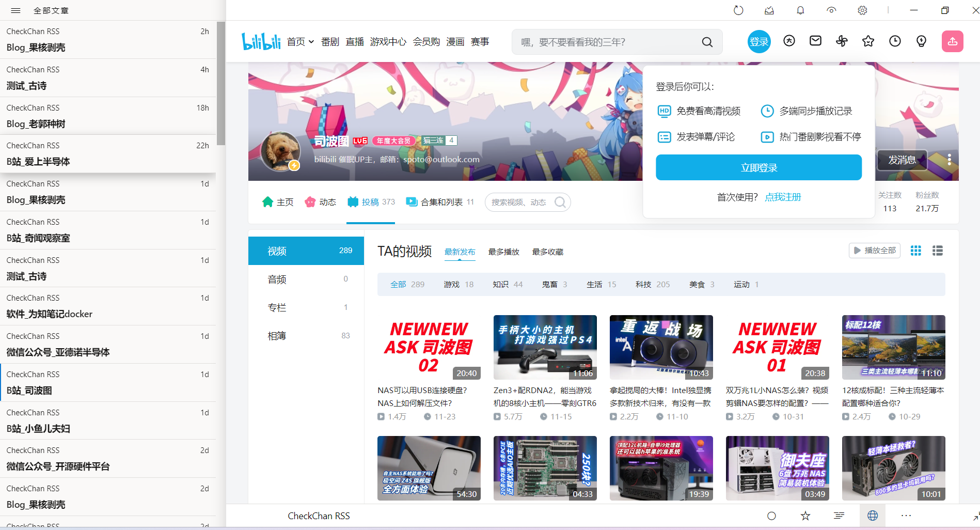Viewport: 980px width, 530px height.
Task: Select 音频 in the left menu
Action: coord(306,279)
